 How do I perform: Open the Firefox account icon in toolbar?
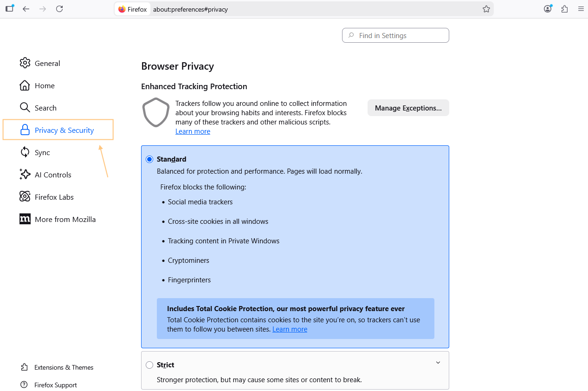click(548, 9)
